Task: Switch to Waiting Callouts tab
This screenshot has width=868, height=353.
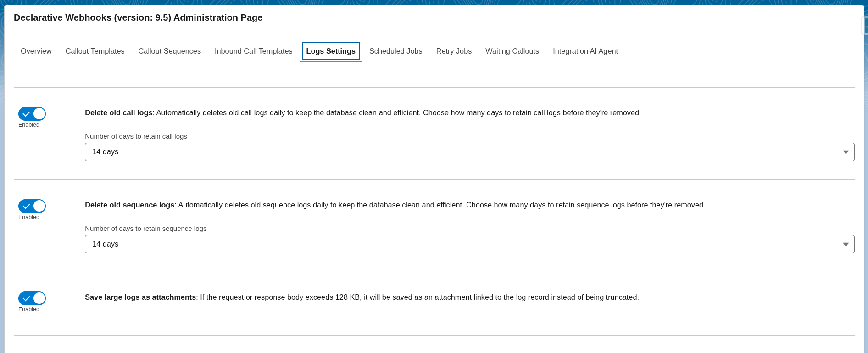Action: (512, 51)
